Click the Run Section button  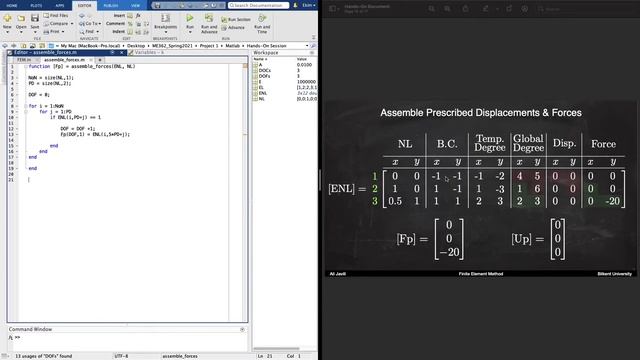pyautogui.click(x=236, y=20)
